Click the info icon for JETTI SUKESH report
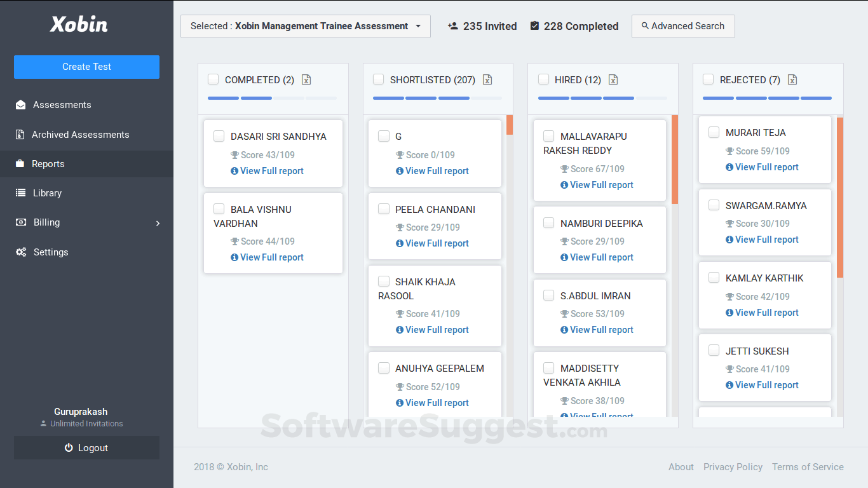The width and height of the screenshot is (868, 488). click(729, 385)
